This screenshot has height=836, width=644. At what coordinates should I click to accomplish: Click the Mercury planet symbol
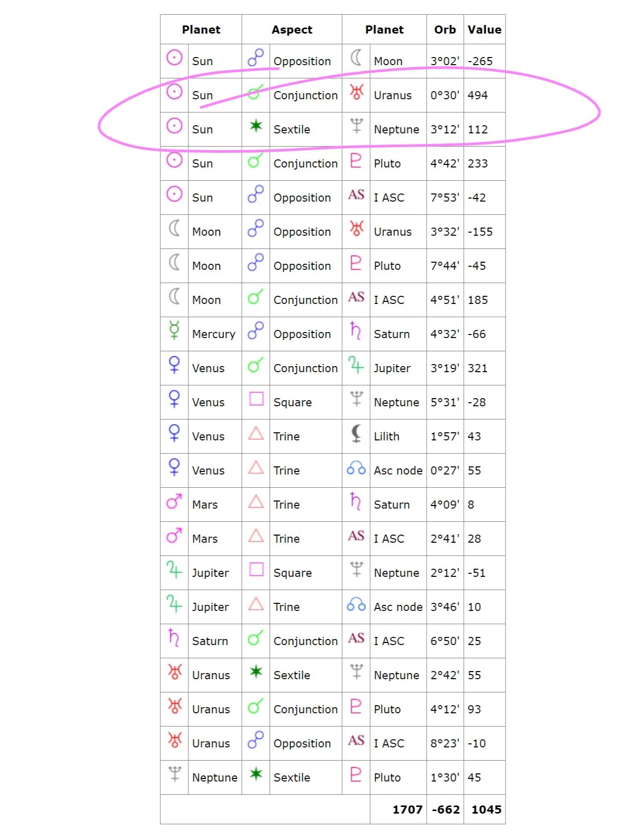coord(174,330)
